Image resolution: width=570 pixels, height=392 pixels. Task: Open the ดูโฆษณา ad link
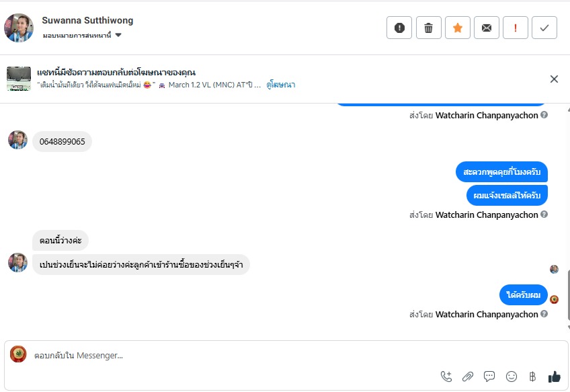pyautogui.click(x=280, y=85)
